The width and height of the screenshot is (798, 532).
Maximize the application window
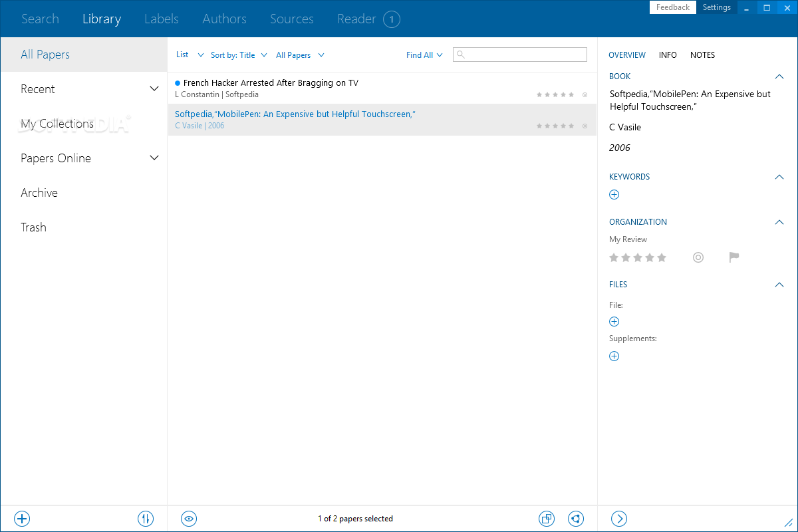767,7
